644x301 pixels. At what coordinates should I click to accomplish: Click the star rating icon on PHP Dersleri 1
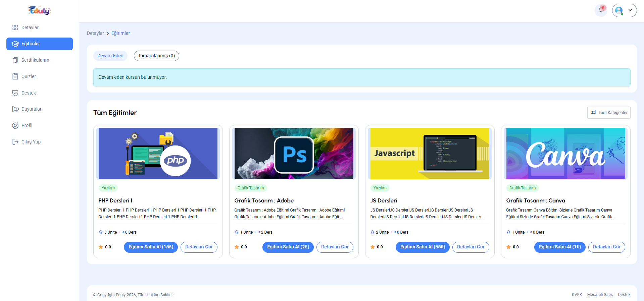coord(101,247)
